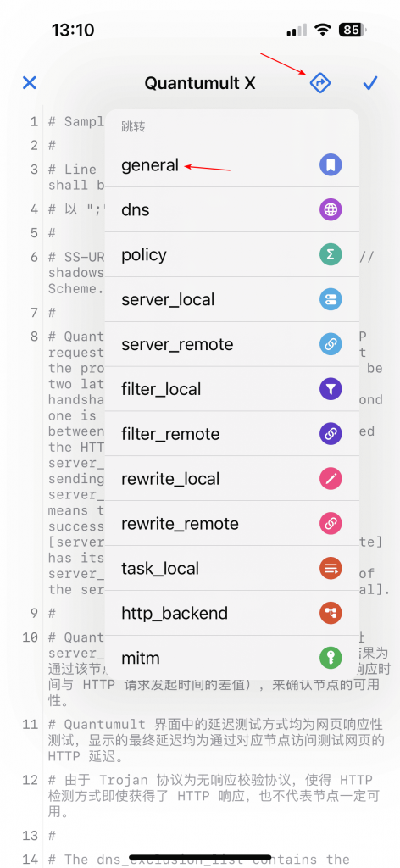Tap the blue server icon for server_local
Viewport: 400px width, 868px height.
[331, 299]
